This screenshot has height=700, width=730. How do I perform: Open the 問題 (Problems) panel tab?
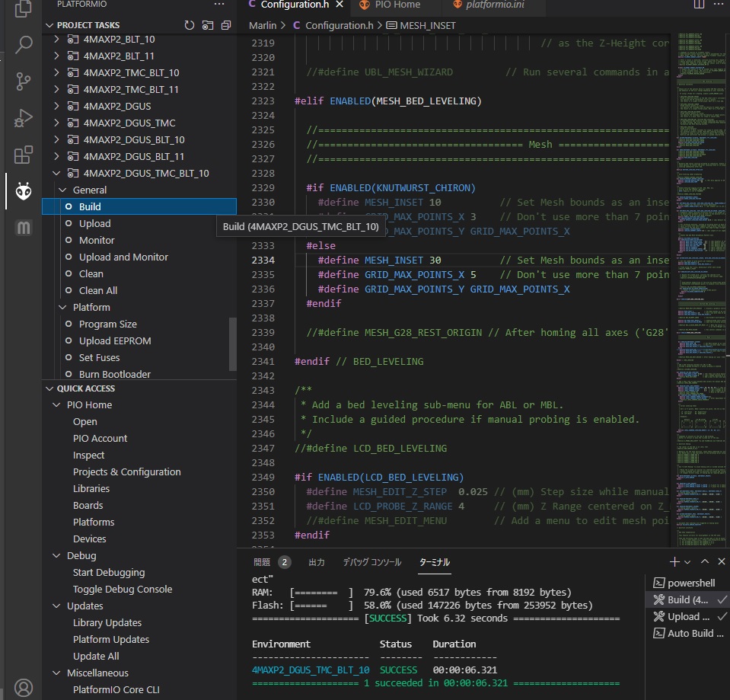click(262, 562)
